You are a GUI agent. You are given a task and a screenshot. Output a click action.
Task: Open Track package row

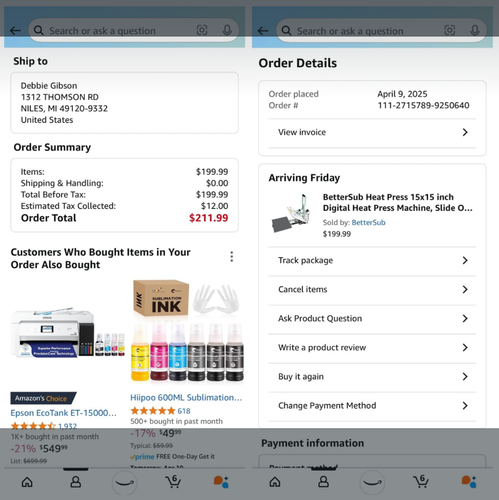coord(372,260)
